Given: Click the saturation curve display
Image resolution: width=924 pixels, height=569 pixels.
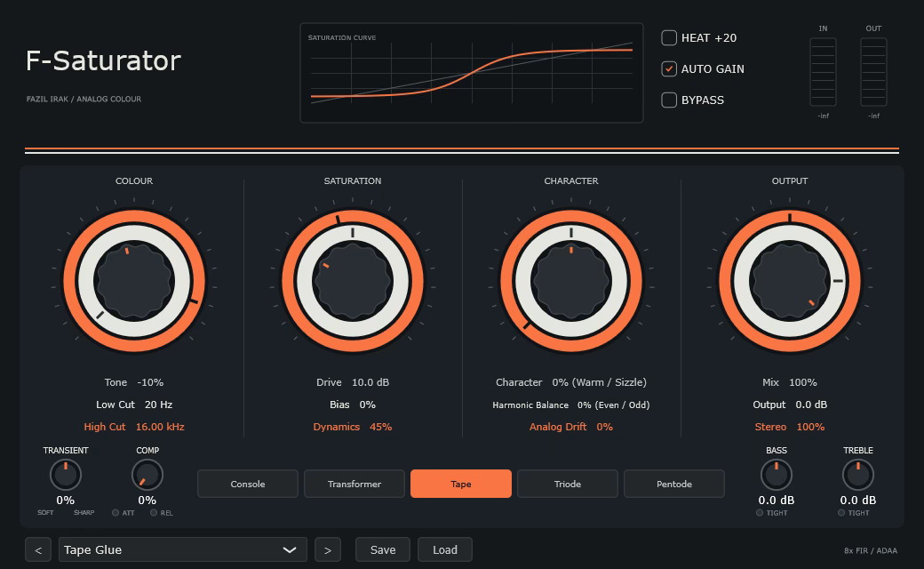Looking at the screenshot, I should 472,73.
